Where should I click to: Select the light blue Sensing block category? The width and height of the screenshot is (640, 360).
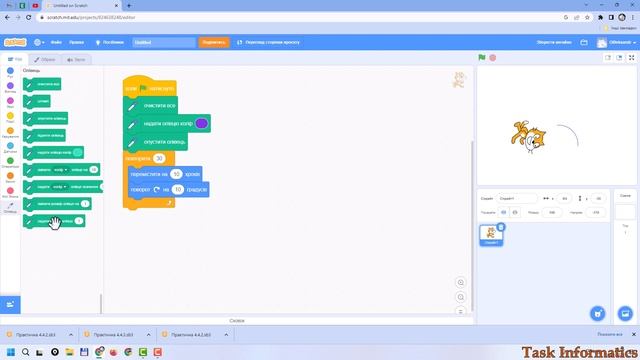(x=10, y=147)
